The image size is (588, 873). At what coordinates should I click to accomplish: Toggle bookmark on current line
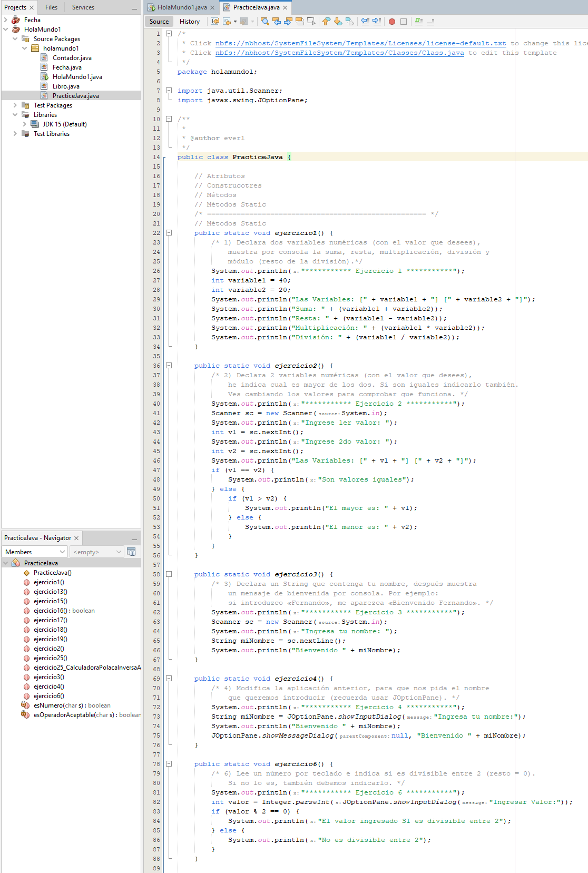(x=349, y=22)
